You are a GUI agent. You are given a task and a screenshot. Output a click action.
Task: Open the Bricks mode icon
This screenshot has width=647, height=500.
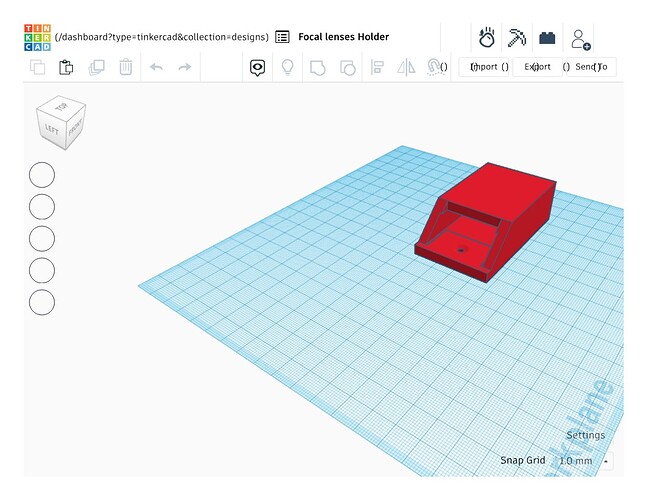point(547,38)
